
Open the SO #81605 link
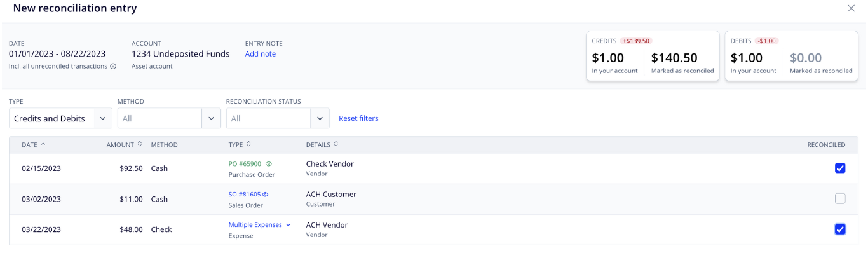click(x=245, y=195)
